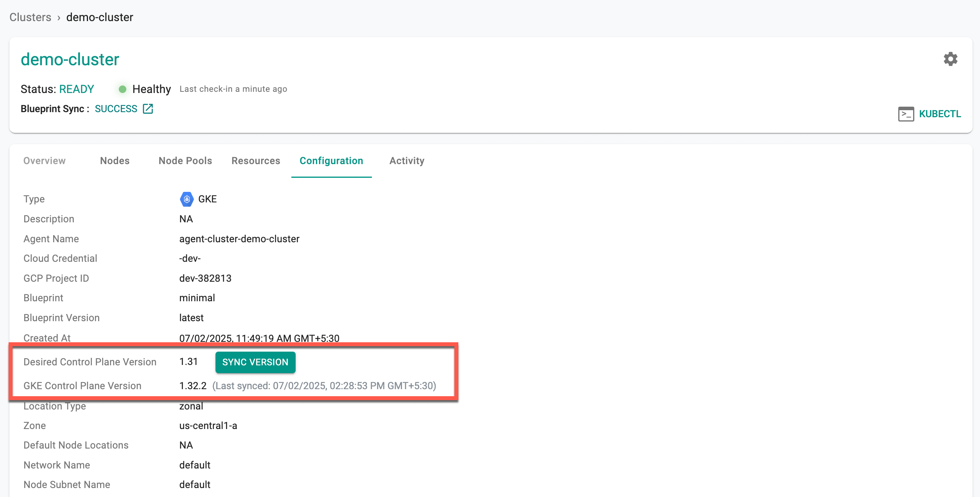Click the 'Last check-in a minute ago' text
The image size is (980, 497).
click(233, 89)
